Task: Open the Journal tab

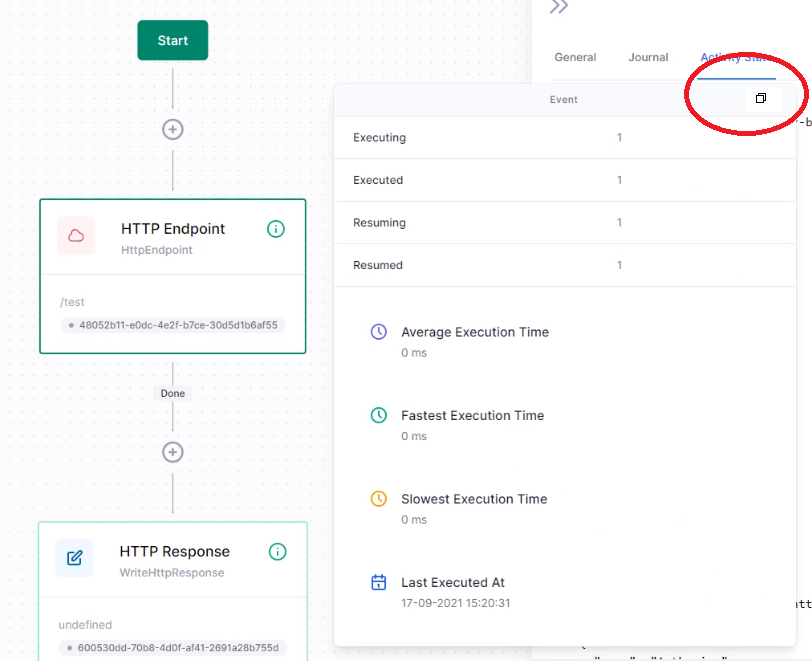Action: coord(648,57)
